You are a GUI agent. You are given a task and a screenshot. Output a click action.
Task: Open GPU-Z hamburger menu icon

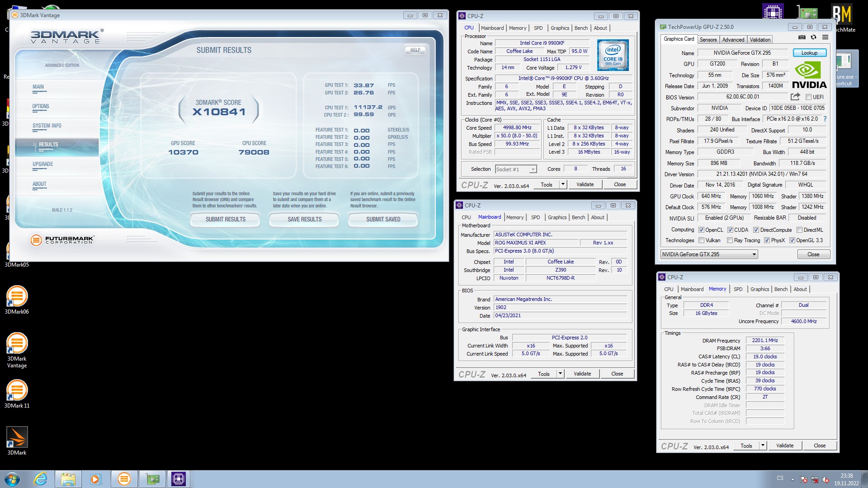pyautogui.click(x=825, y=38)
